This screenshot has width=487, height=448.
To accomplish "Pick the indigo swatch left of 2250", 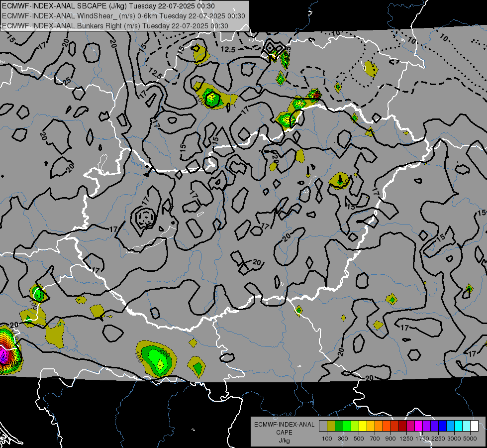I will 434,426.
